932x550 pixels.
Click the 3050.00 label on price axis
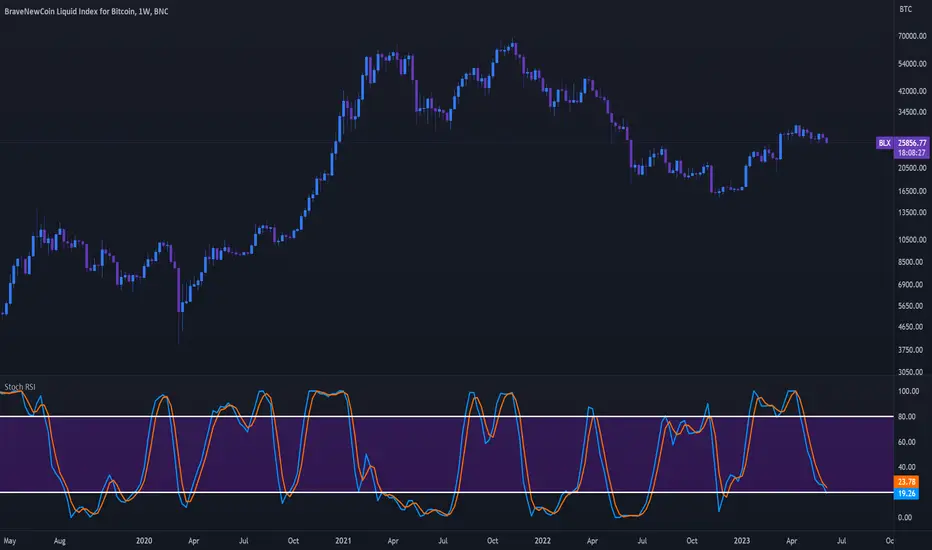[912, 372]
